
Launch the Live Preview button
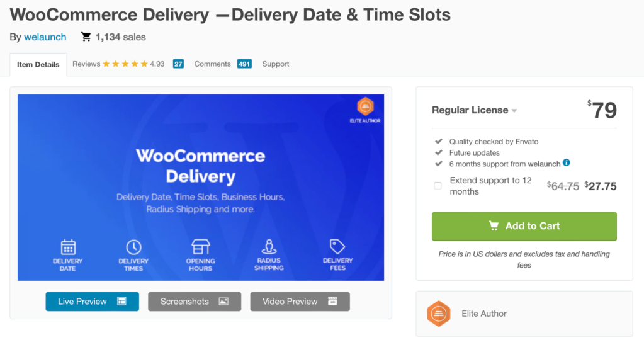(92, 302)
